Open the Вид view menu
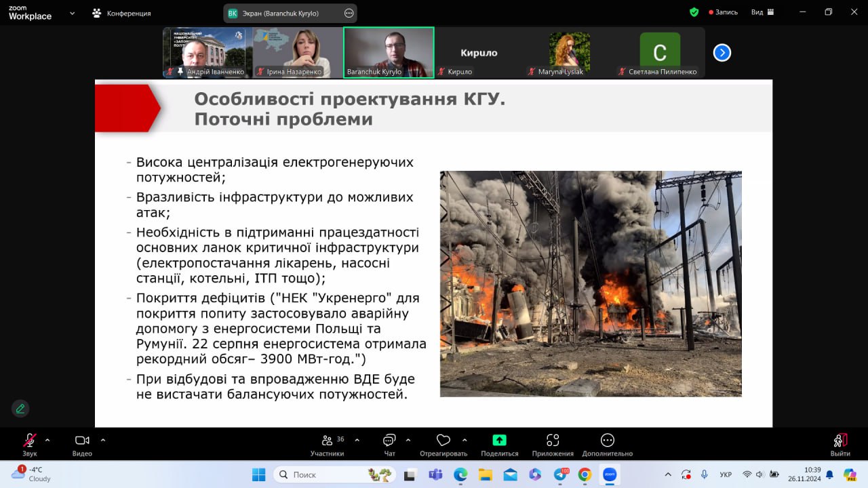The width and height of the screenshot is (868, 488). coord(762,12)
